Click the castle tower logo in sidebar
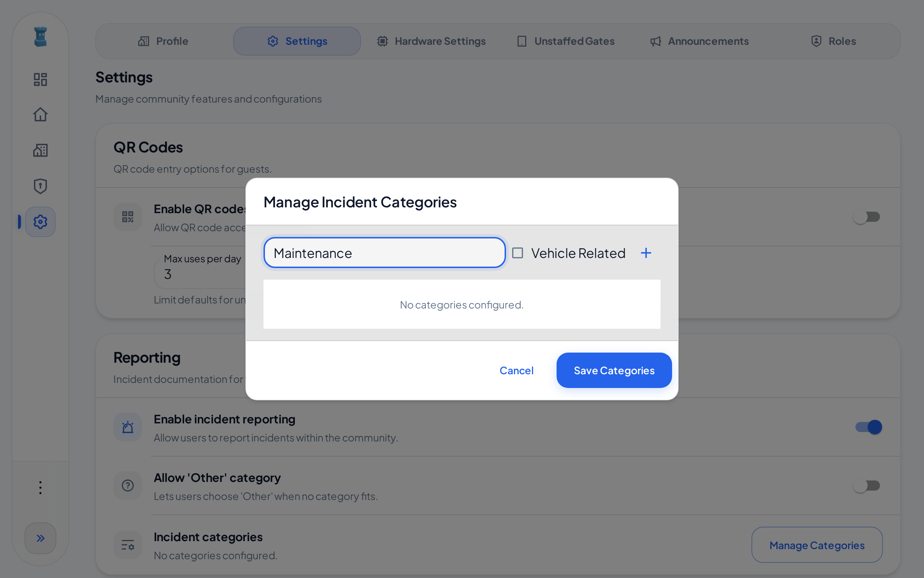This screenshot has width=924, height=578. (x=40, y=37)
